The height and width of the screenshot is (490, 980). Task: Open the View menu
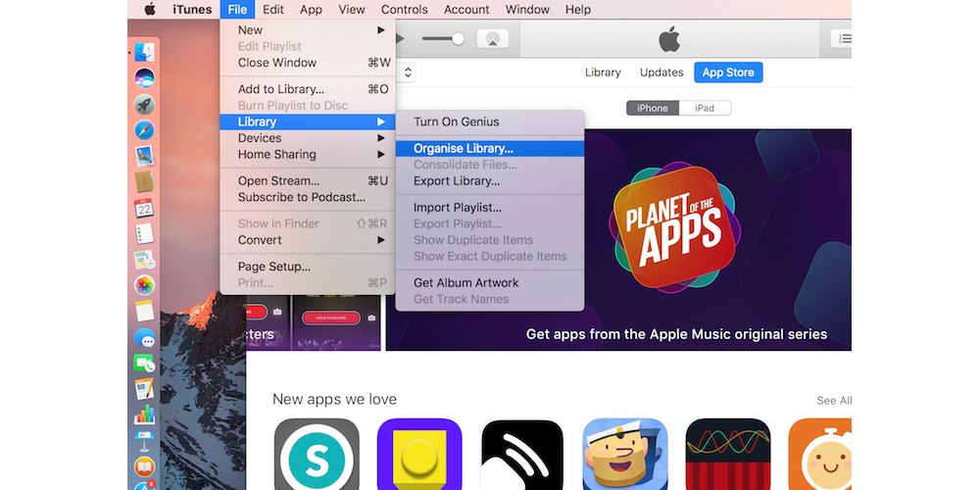coord(352,10)
